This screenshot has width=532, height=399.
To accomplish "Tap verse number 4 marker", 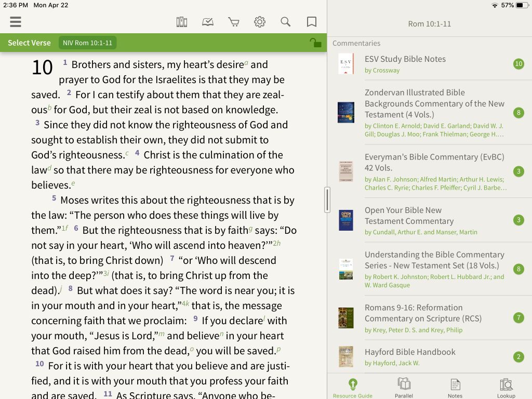I will (137, 153).
